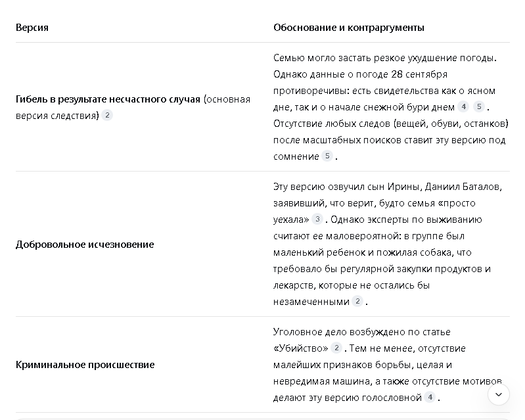Click the text «Семью могло застать резкое ухудшение погоды»
The image size is (525, 420).
[384, 58]
